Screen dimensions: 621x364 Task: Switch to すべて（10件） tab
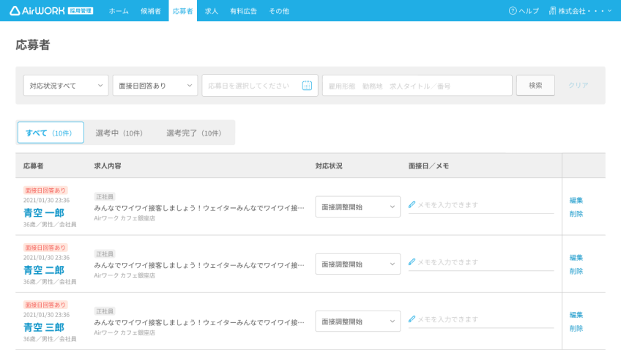[51, 133]
